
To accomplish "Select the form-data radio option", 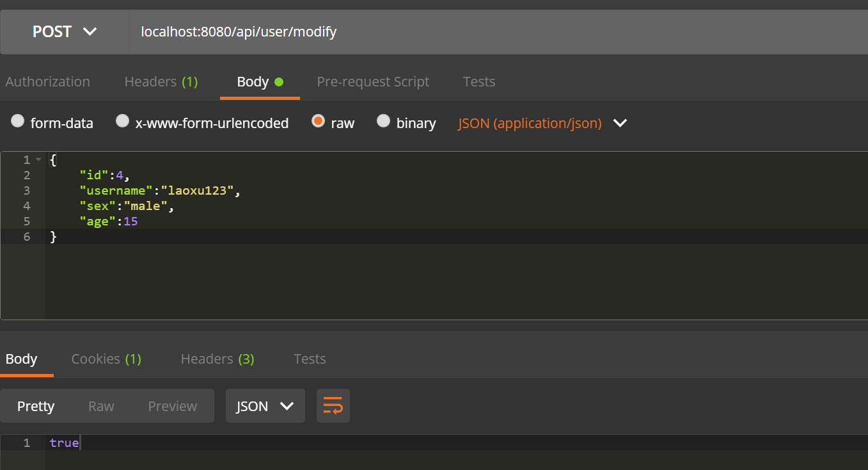I will [18, 121].
